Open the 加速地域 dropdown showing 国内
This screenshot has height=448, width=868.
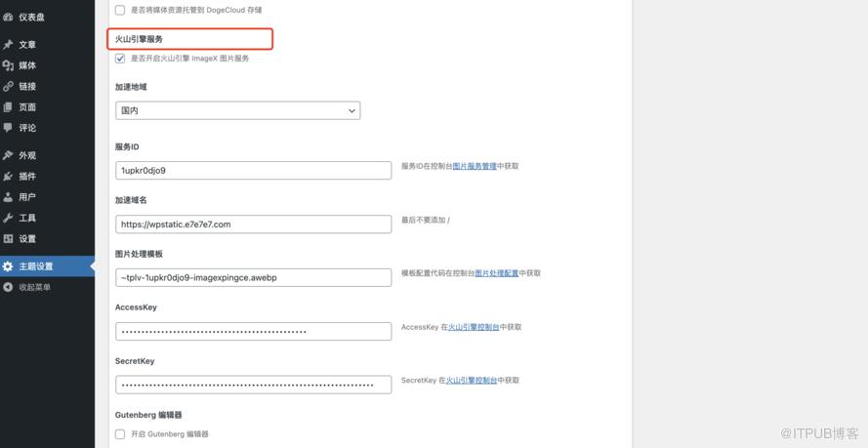click(x=237, y=110)
